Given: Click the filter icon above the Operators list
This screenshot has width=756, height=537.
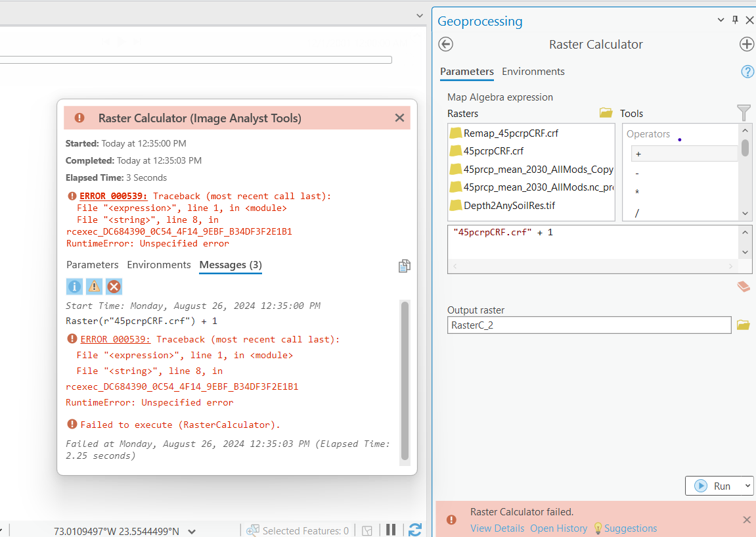Looking at the screenshot, I should click(744, 112).
